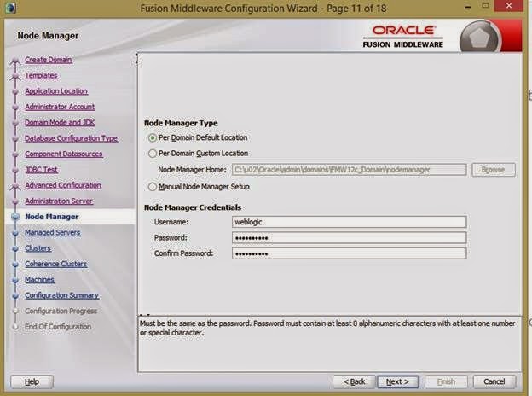The width and height of the screenshot is (532, 396).
Task: Click the wizard window icon in title bar
Action: tap(10, 8)
